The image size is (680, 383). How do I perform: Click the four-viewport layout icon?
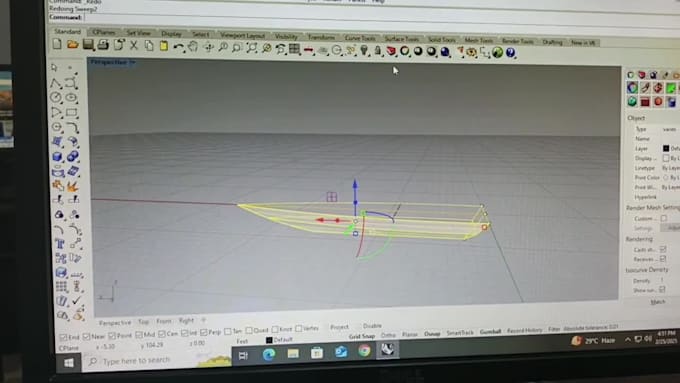(x=294, y=49)
